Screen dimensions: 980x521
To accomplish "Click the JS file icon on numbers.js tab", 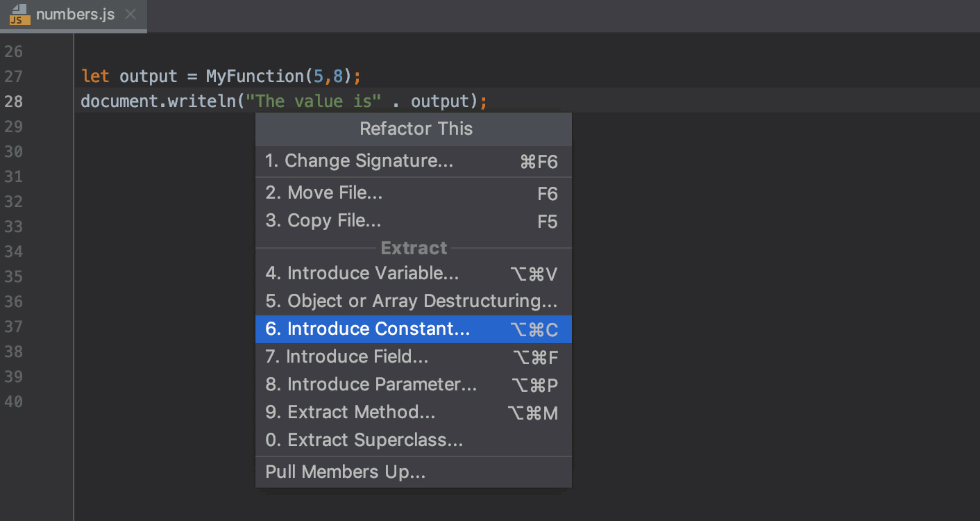I will coord(19,15).
